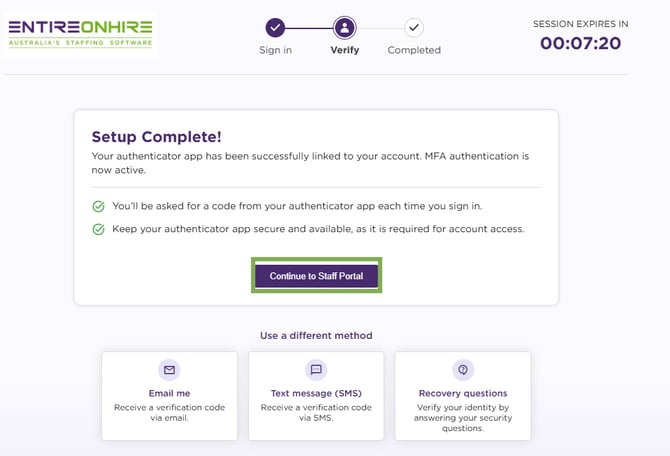Continue to Staff Portal
The image size is (670, 456).
pyautogui.click(x=316, y=276)
